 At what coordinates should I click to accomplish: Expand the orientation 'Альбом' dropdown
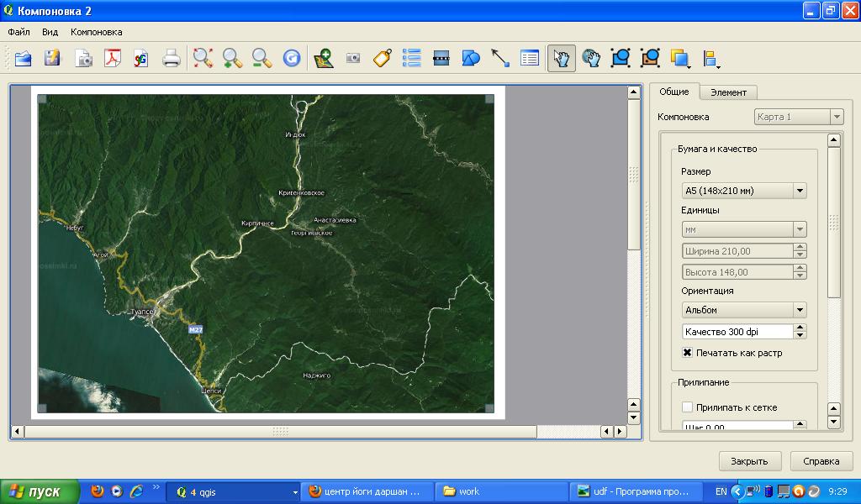pyautogui.click(x=743, y=310)
